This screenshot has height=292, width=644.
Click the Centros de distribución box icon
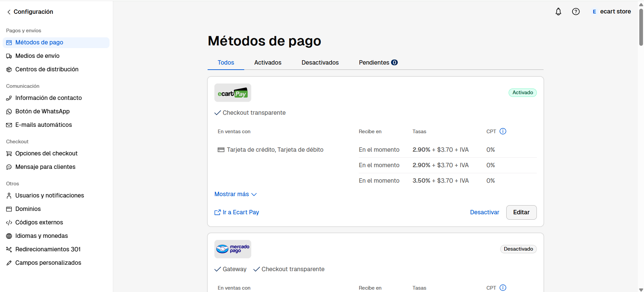[x=9, y=70]
